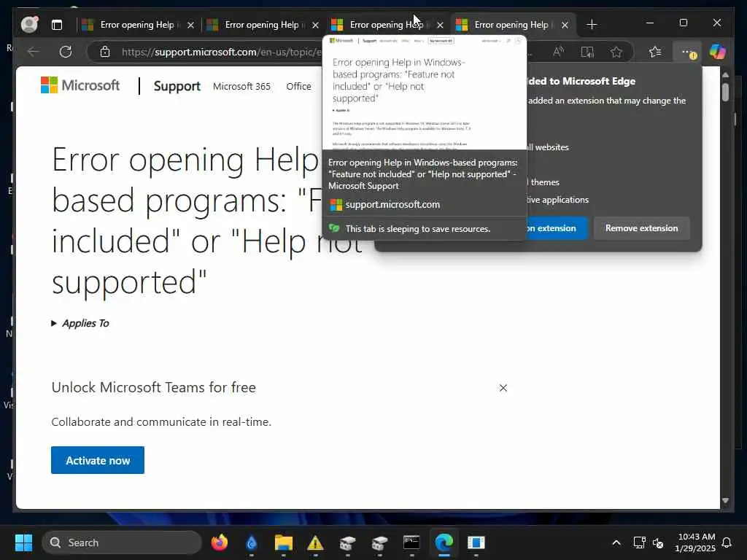The image size is (747, 560).
Task: Close the second Error opening Help tab
Action: click(x=315, y=25)
